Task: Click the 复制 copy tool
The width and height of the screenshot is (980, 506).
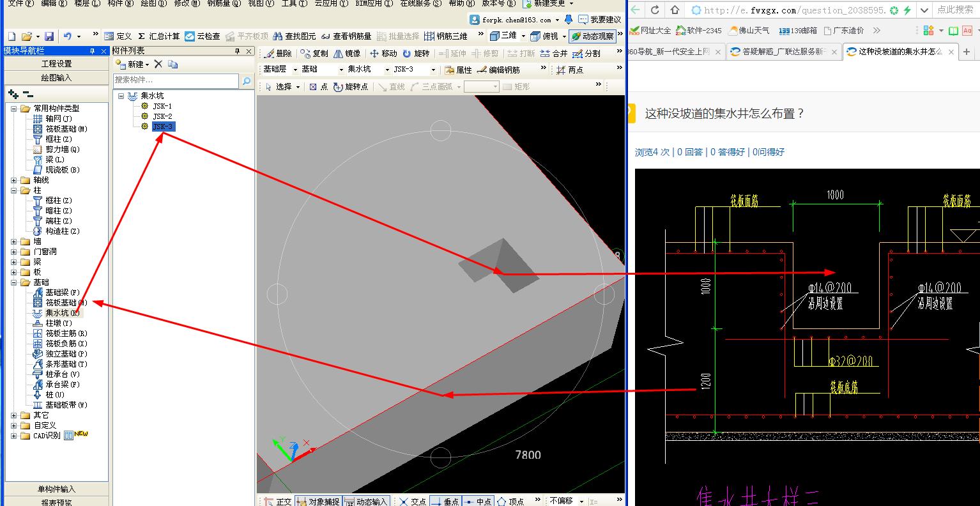Action: point(314,54)
